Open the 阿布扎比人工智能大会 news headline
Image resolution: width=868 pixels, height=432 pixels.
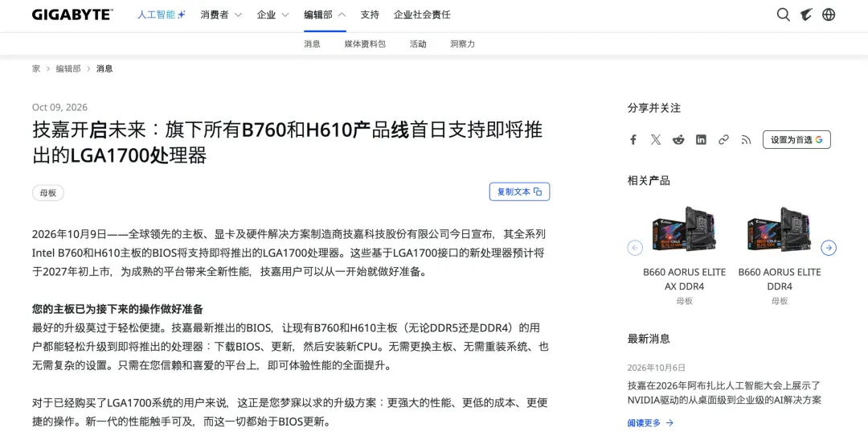tap(724, 393)
